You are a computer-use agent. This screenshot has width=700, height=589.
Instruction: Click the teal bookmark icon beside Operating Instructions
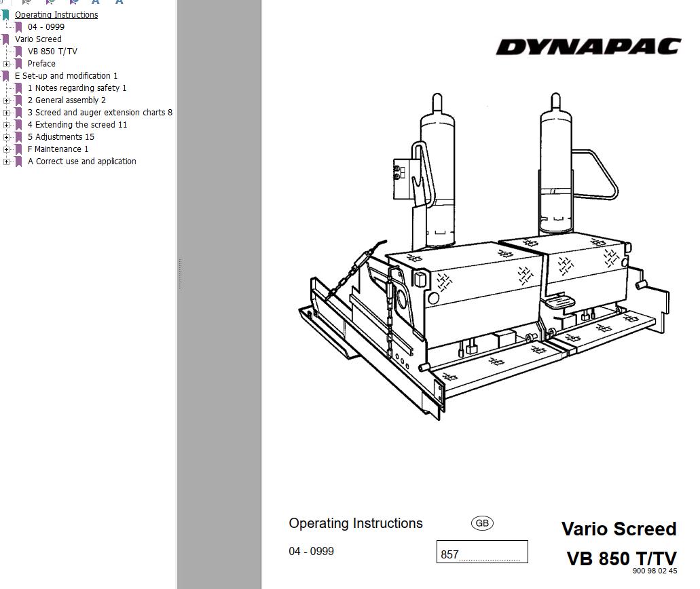(x=6, y=15)
